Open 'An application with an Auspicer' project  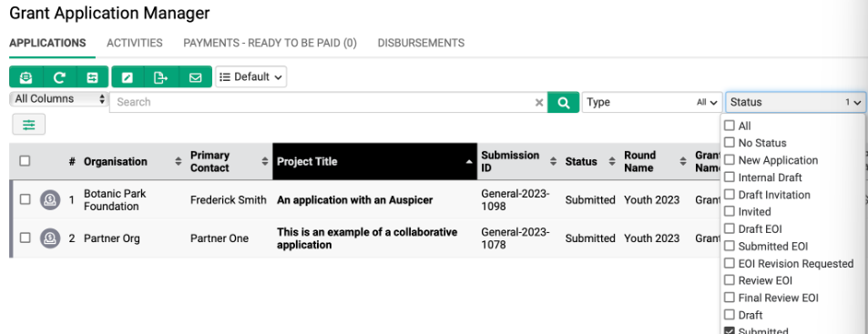pyautogui.click(x=355, y=199)
